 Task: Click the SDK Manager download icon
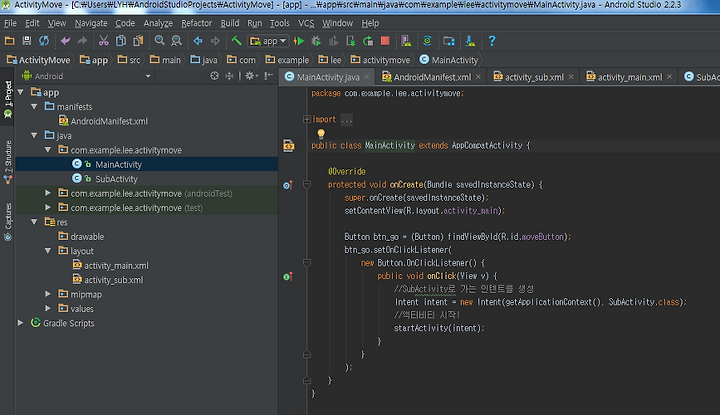click(470, 41)
